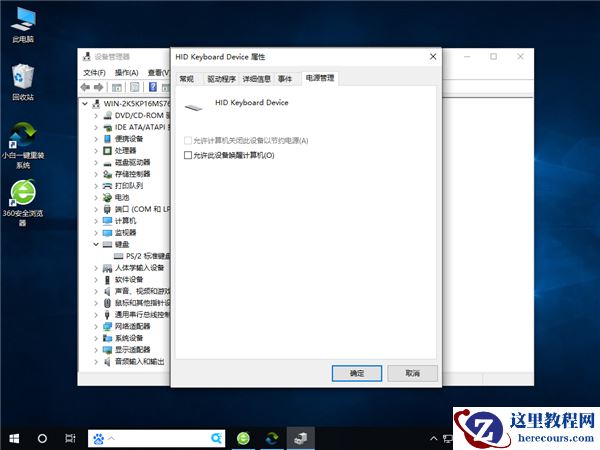The width and height of the screenshot is (600, 450).
Task: Launch 360安全浏览器 desktop shortcut
Action: 23,203
